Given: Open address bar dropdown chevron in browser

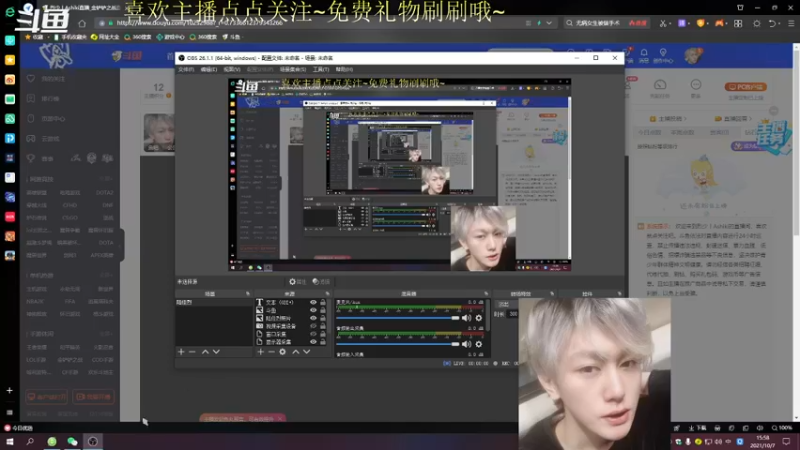Looking at the screenshot, I should click(x=549, y=23).
